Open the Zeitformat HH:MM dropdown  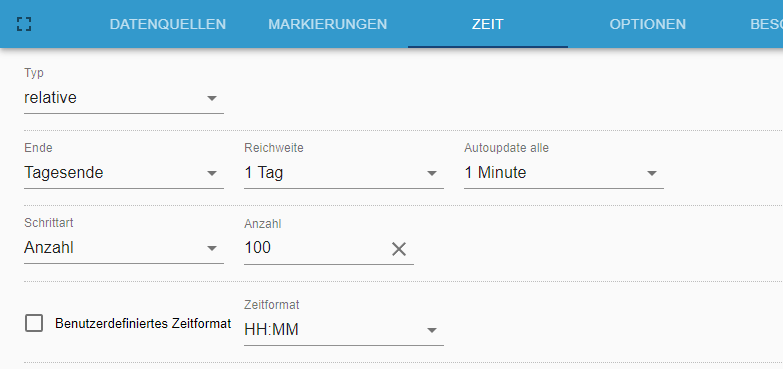click(344, 330)
